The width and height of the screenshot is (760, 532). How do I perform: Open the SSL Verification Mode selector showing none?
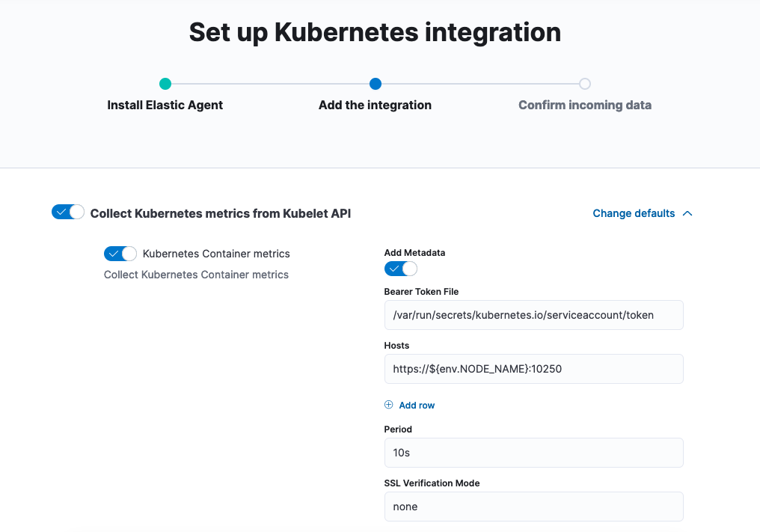click(x=533, y=507)
